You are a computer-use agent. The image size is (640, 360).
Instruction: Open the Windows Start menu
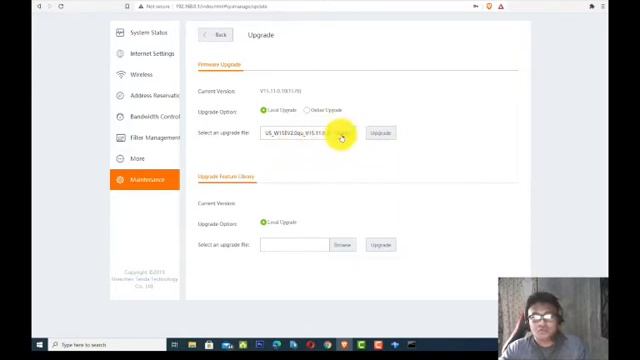click(x=40, y=345)
